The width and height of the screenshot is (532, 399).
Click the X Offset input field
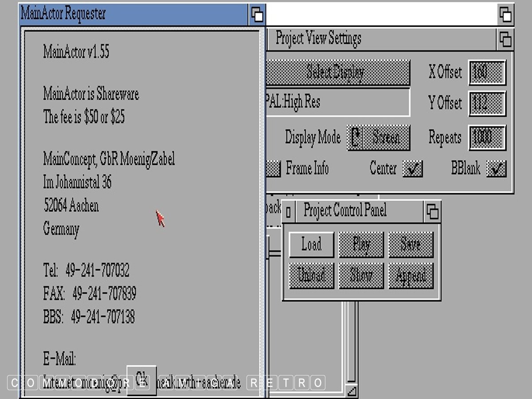coord(487,72)
